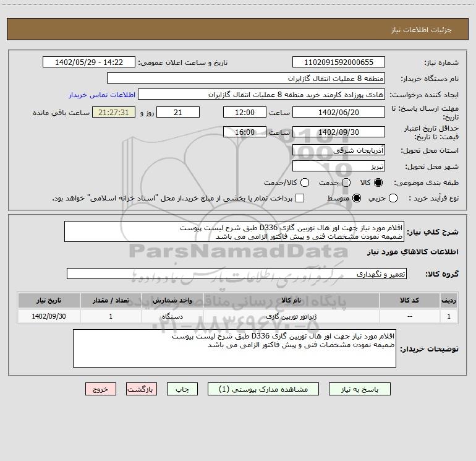Click buyer organization name field
The width and height of the screenshot is (476, 461).
246,78
